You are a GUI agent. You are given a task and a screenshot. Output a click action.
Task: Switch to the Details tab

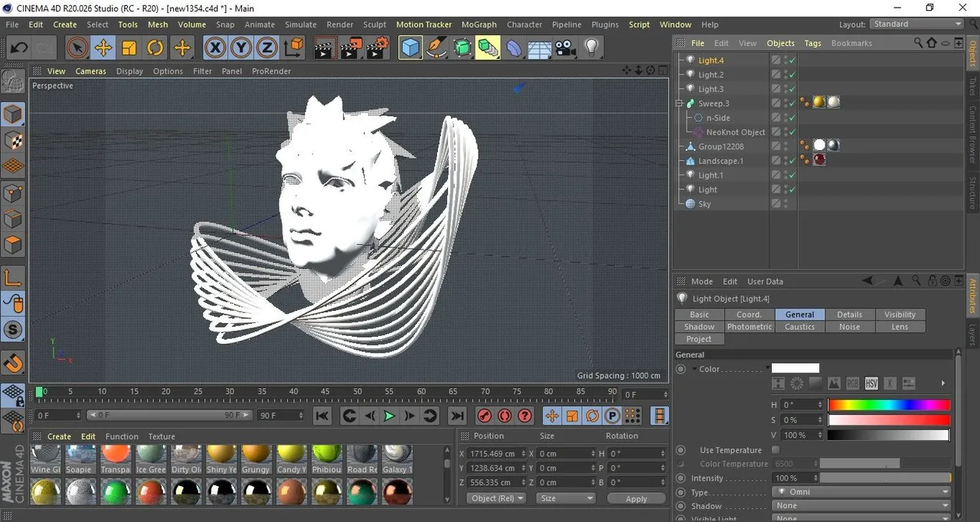pyautogui.click(x=850, y=315)
